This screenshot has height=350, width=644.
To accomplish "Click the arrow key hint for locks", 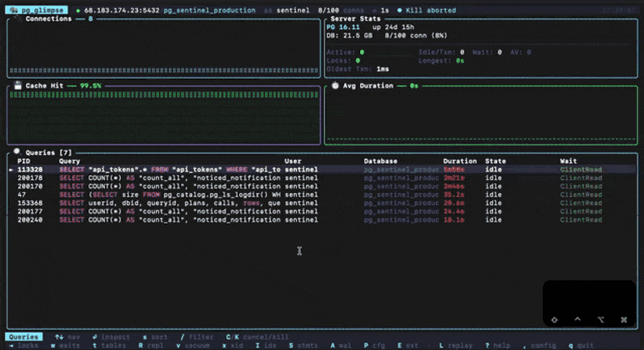I will (11, 345).
